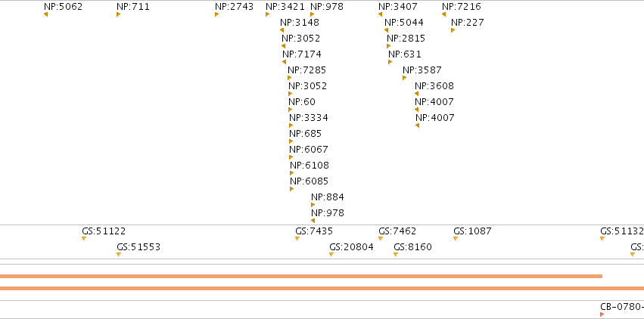Click the marker beneath NP:884
Image resolution: width=644 pixels, height=319 pixels.
coord(313,205)
